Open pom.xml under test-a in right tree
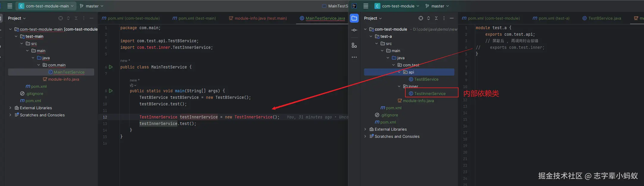This screenshot has height=186, width=644. 391,108
